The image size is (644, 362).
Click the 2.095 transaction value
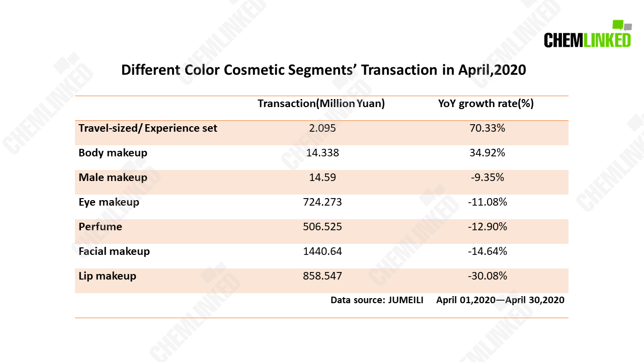click(x=323, y=128)
